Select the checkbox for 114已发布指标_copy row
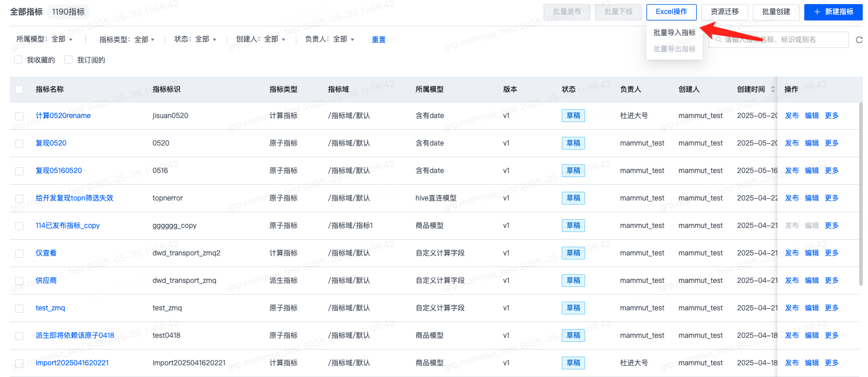Viewport: 868px width, 377px height. 19,226
